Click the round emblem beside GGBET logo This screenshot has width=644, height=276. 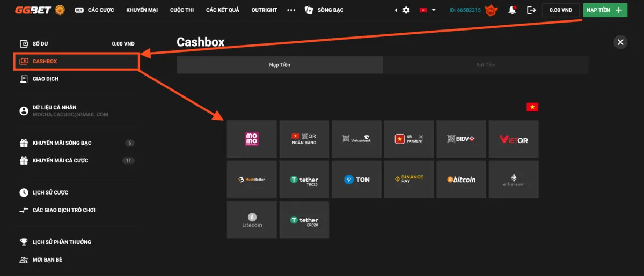(x=60, y=10)
